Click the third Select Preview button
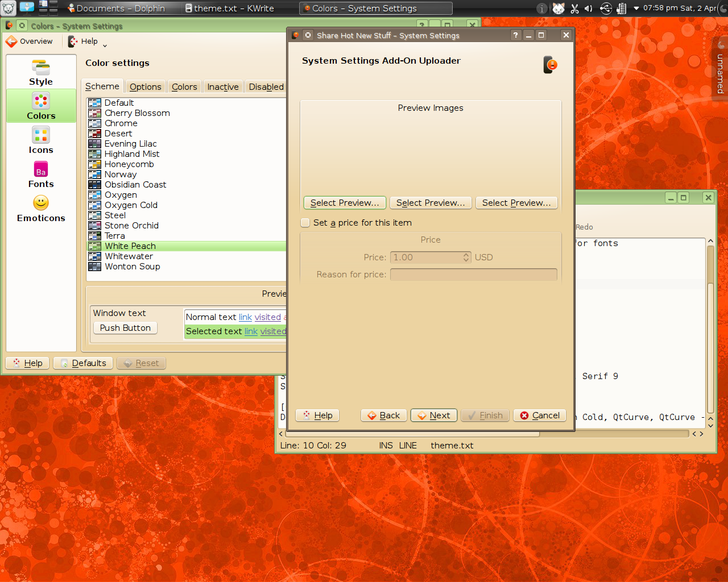The image size is (728, 582). pos(516,203)
